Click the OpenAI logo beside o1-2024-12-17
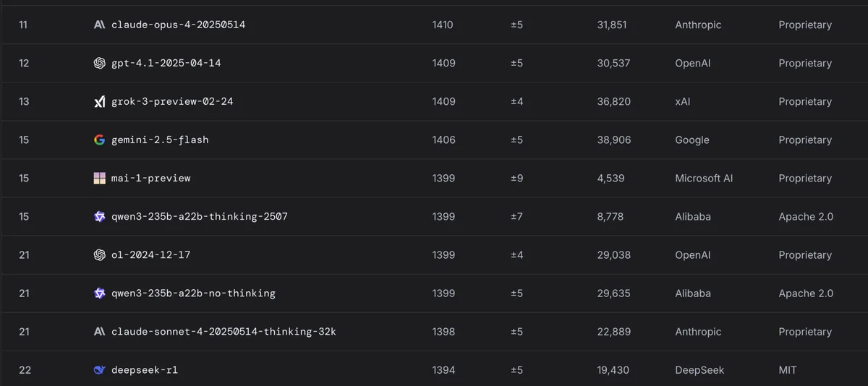 point(100,255)
